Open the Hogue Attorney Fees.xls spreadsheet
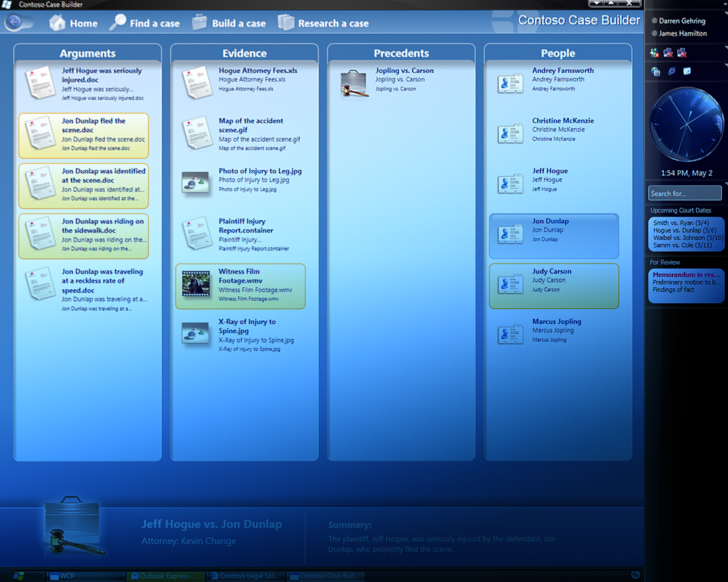The image size is (728, 582). pyautogui.click(x=241, y=84)
